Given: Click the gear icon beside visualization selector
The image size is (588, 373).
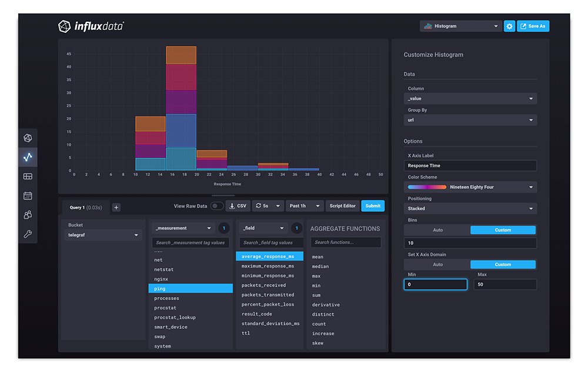Looking at the screenshot, I should [x=509, y=26].
